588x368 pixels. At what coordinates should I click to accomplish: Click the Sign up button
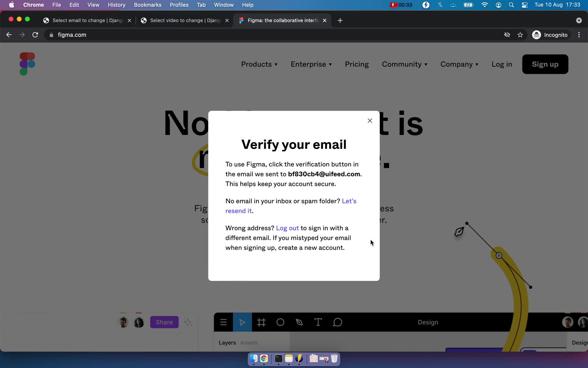545,64
